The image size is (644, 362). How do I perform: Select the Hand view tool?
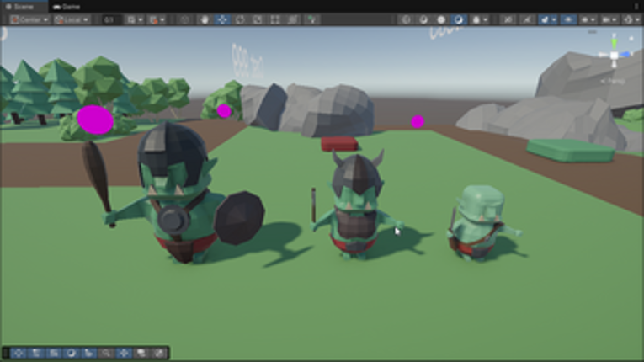pyautogui.click(x=204, y=19)
